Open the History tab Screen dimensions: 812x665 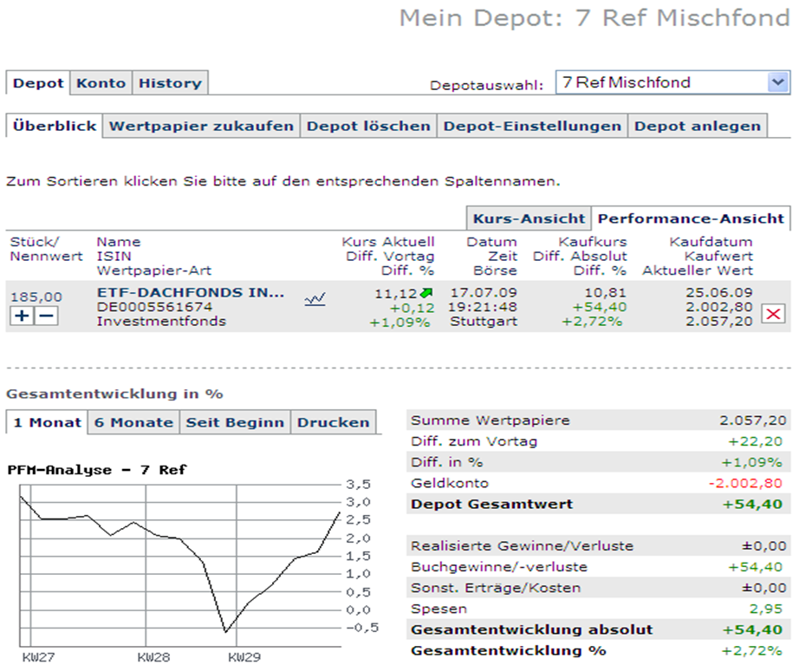point(170,83)
